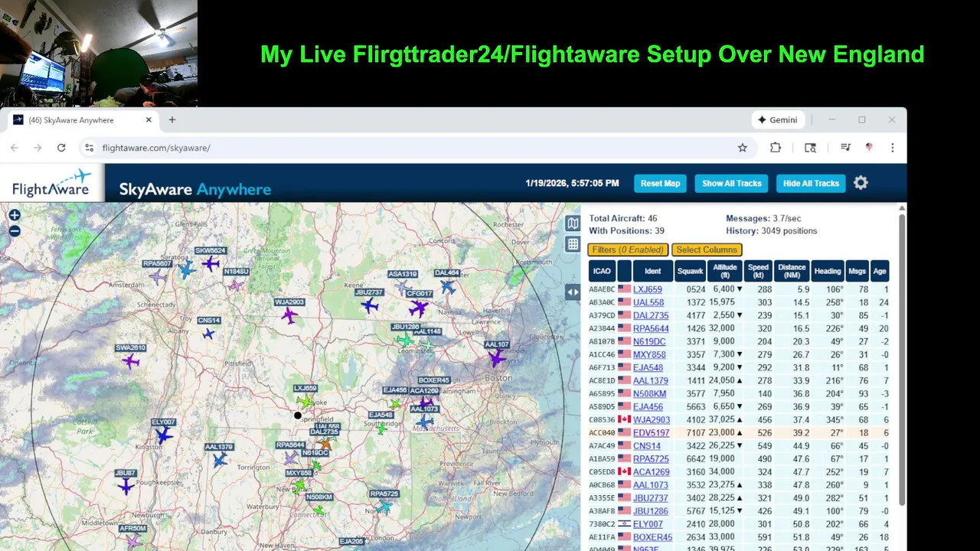This screenshot has width=980, height=551.
Task: Open Chrome three-dot menu
Action: pos(893,148)
